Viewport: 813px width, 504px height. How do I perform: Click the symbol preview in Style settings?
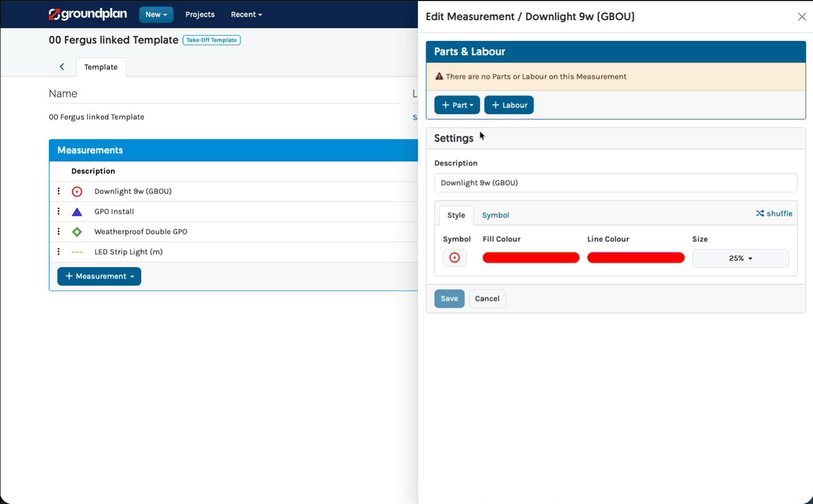coord(455,258)
